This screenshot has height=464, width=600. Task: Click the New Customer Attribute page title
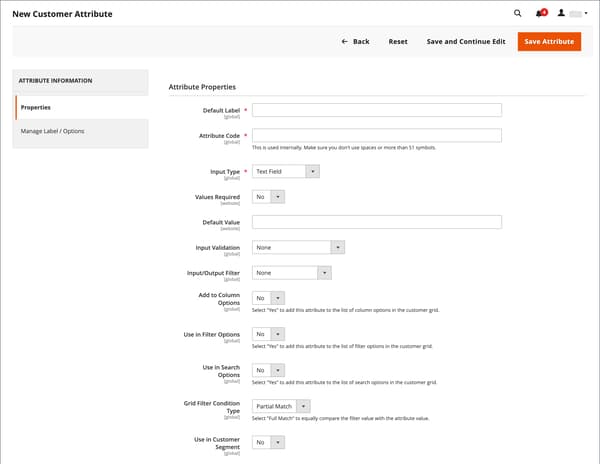click(x=62, y=14)
